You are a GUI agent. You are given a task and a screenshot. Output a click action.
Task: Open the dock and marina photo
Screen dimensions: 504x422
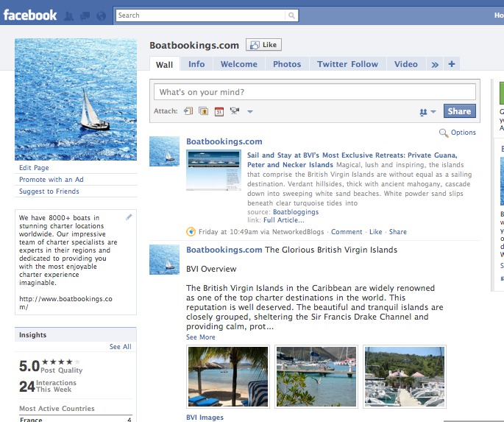[316, 376]
